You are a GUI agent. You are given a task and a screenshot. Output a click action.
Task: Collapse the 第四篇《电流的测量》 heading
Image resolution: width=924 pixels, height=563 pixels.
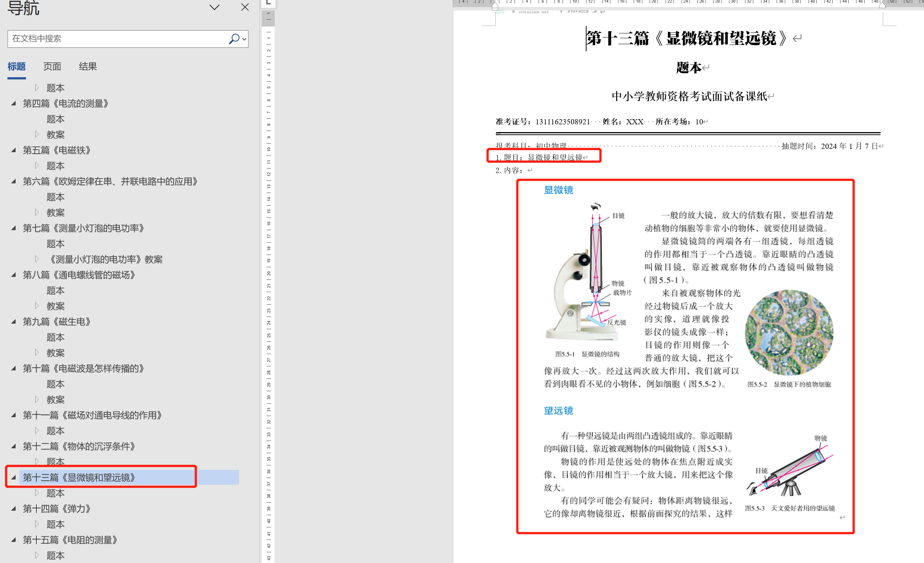click(13, 103)
